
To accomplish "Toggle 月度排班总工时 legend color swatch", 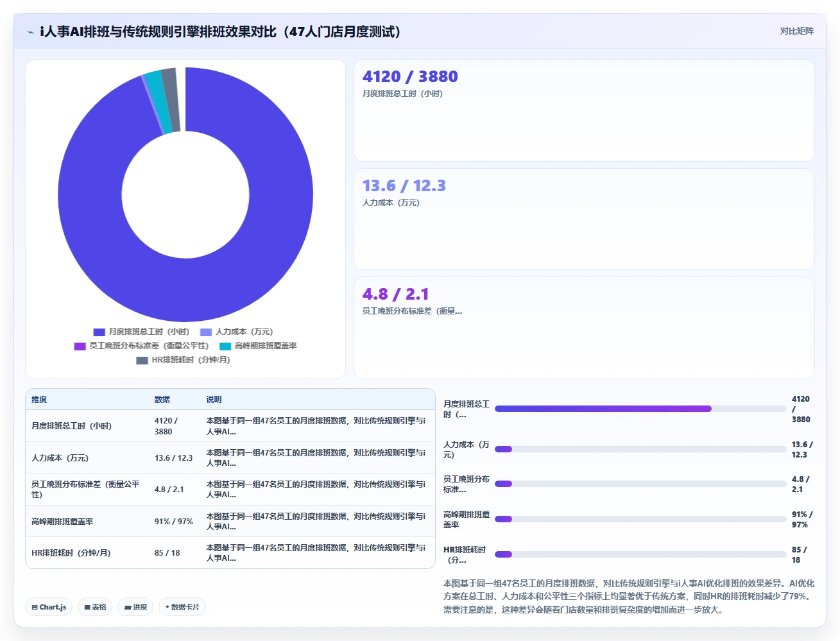I will 99,332.
